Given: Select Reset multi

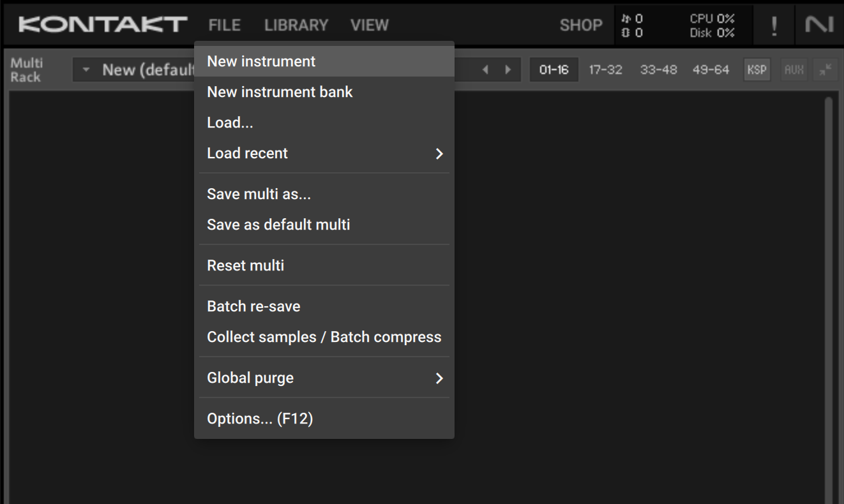Looking at the screenshot, I should coord(324,265).
